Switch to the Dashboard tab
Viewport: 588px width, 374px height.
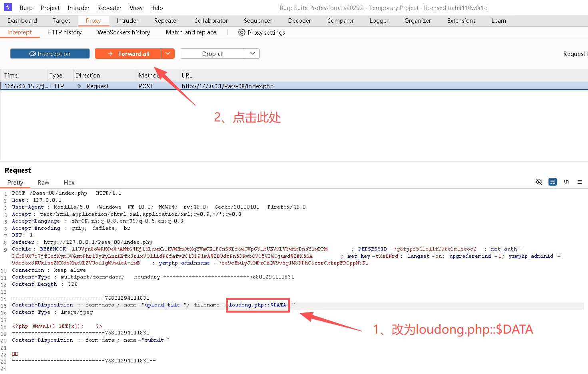(22, 21)
